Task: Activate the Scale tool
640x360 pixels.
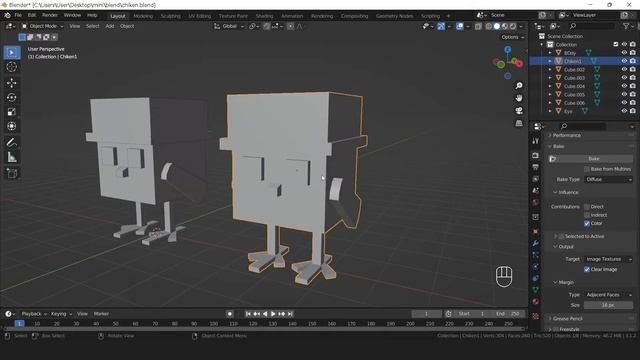Action: (x=12, y=112)
